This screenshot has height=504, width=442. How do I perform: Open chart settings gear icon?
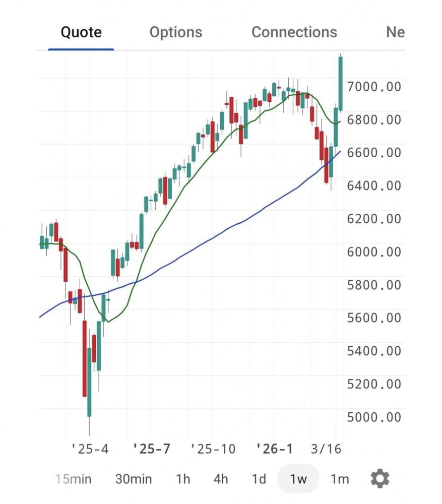380,478
